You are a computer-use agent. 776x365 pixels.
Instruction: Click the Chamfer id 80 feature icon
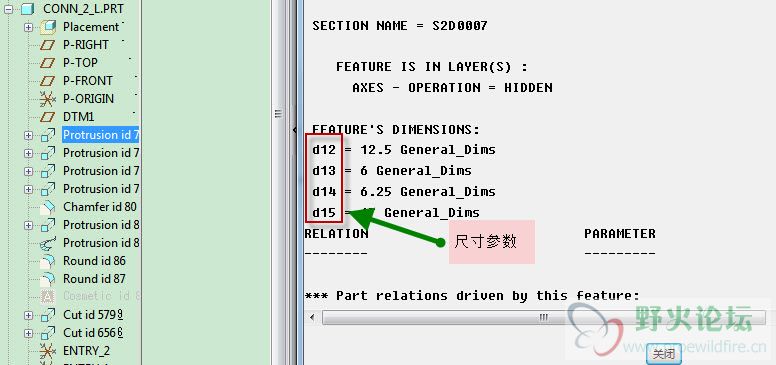(x=48, y=207)
